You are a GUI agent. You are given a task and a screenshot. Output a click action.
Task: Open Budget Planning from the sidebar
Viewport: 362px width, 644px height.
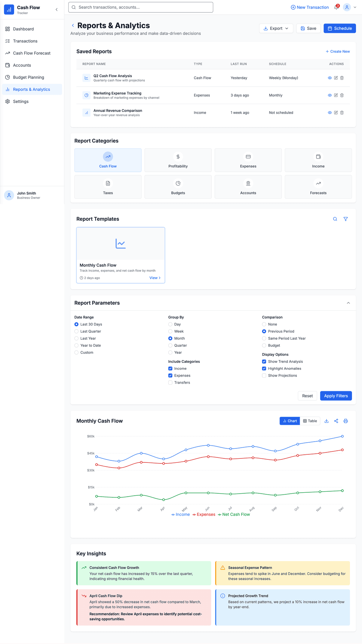pyautogui.click(x=28, y=77)
